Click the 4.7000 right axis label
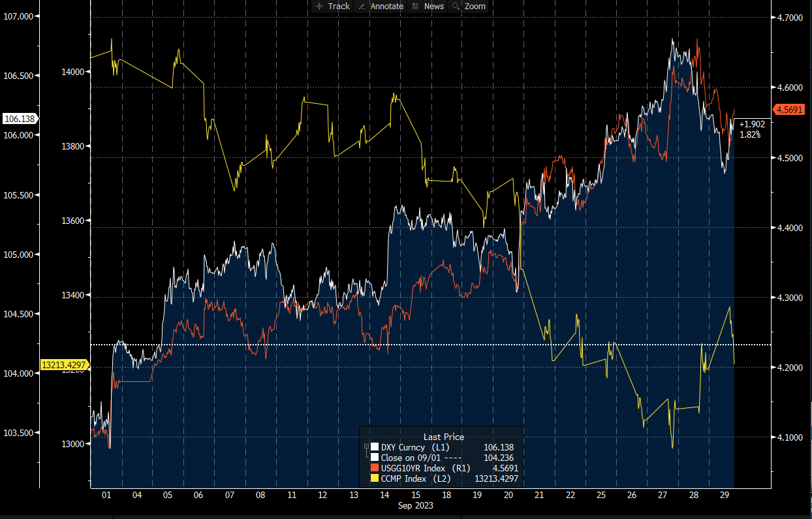The width and height of the screenshot is (812, 519). pos(790,18)
